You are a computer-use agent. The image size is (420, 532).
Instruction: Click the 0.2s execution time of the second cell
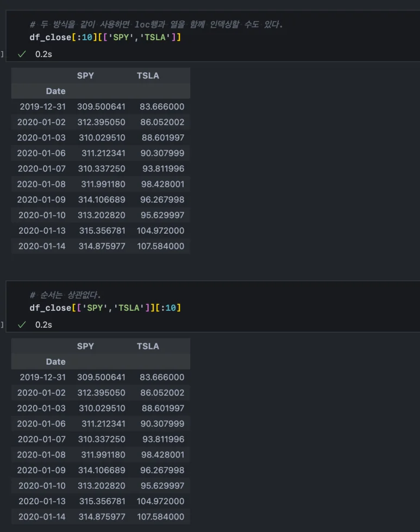pos(43,325)
